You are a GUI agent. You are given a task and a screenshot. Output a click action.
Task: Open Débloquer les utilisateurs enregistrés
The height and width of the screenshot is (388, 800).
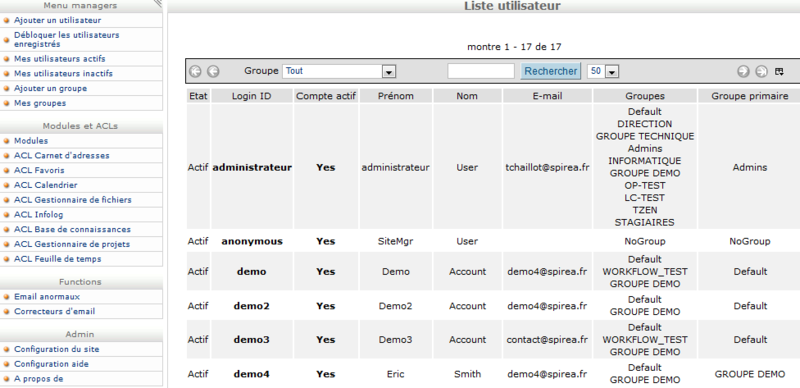[66, 39]
